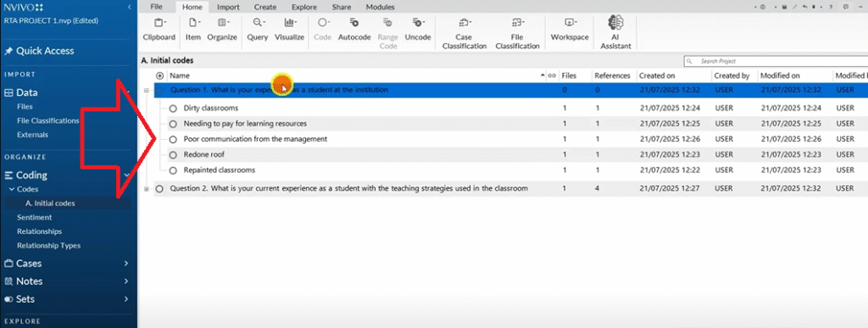Screen dimensions: 868x328
Task: Switch to the Import tab
Action: (228, 7)
